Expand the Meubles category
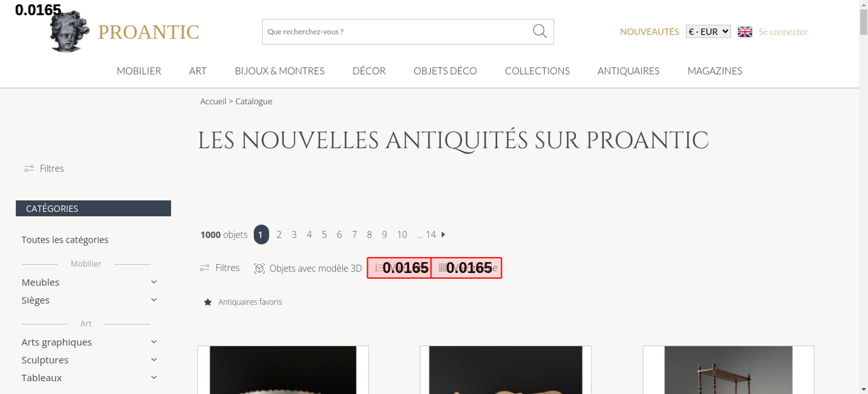This screenshot has width=868, height=394. (154, 282)
